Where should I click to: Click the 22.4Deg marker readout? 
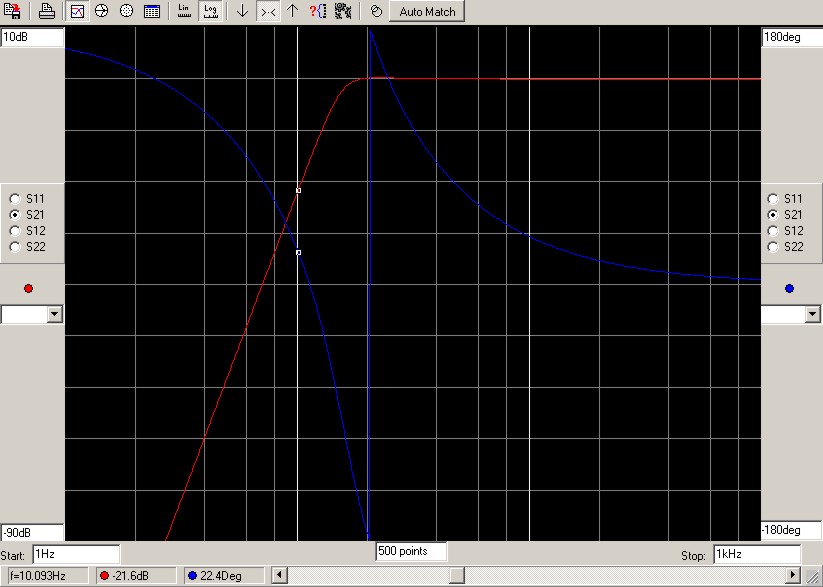[x=225, y=576]
